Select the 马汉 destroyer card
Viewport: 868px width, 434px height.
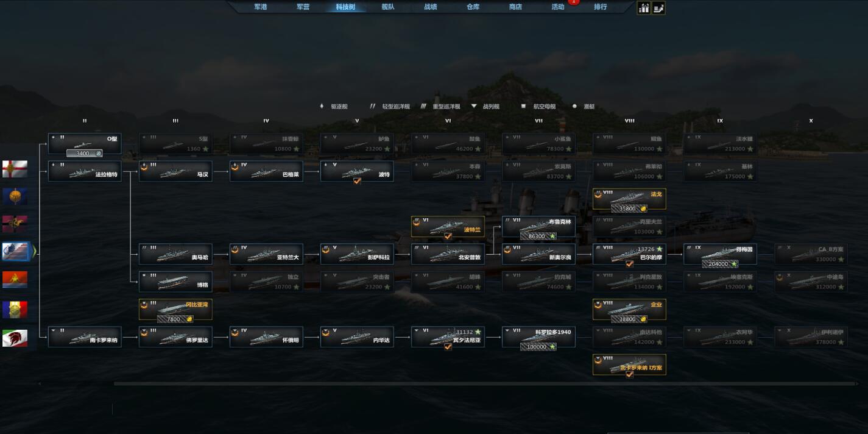point(175,171)
